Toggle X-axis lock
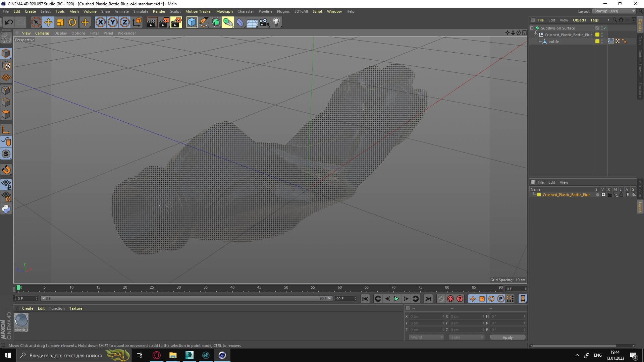The image size is (644, 362). [100, 22]
